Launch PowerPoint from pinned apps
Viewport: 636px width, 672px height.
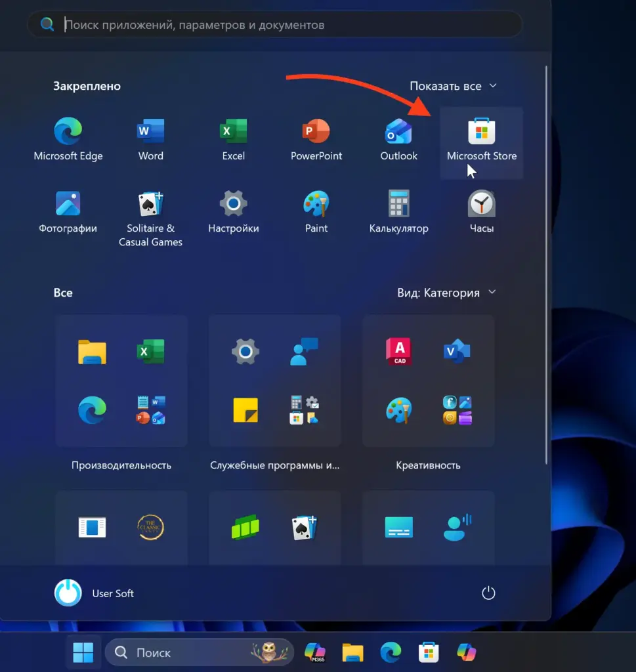click(x=316, y=139)
